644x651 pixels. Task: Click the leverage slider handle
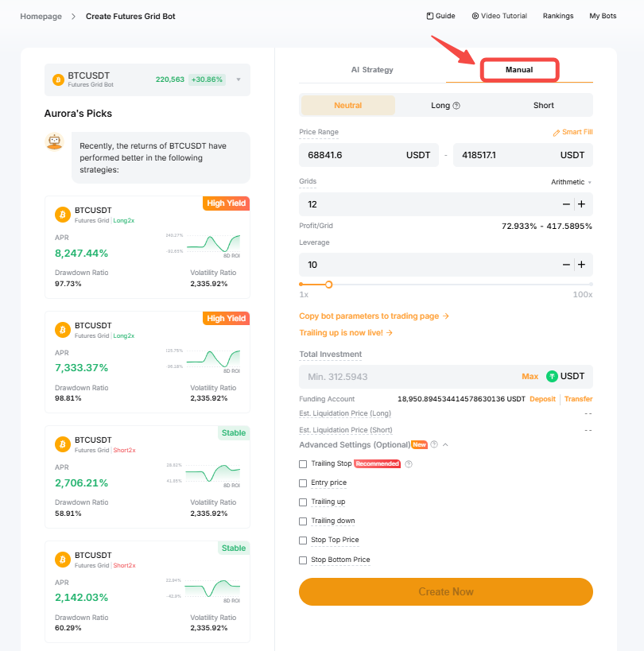pyautogui.click(x=328, y=284)
